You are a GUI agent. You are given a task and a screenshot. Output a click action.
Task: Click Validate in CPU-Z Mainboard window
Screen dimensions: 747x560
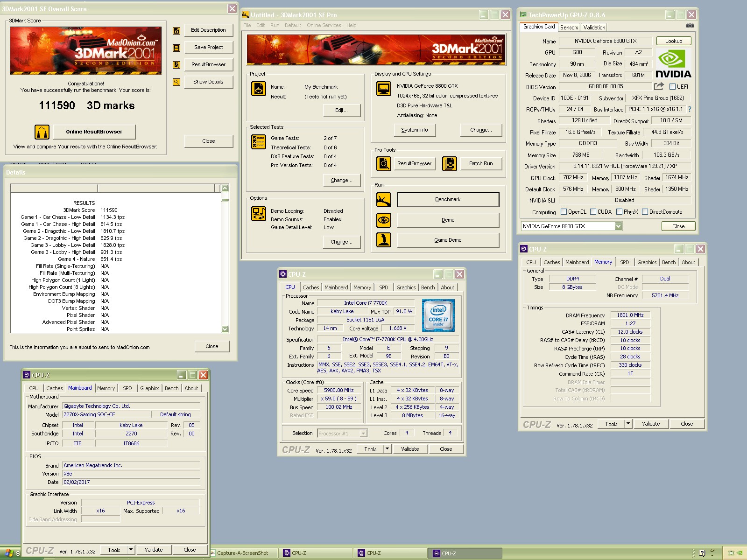pyautogui.click(x=154, y=550)
